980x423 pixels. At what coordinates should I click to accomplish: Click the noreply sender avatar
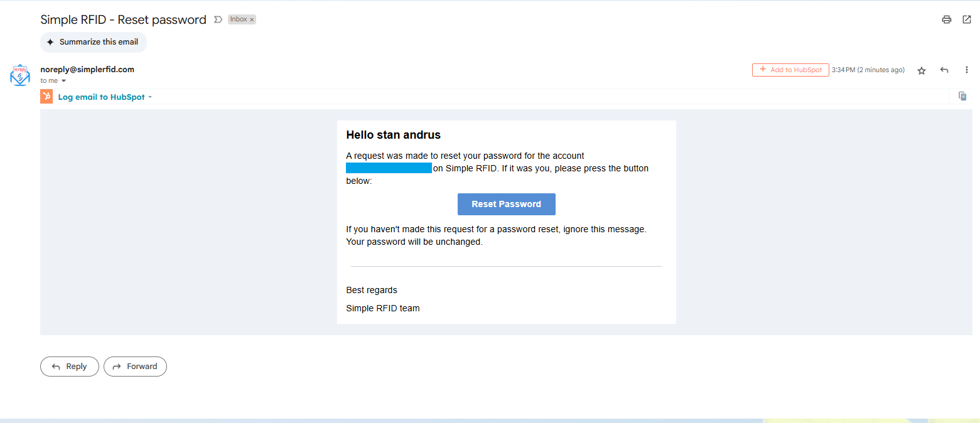pos(20,75)
